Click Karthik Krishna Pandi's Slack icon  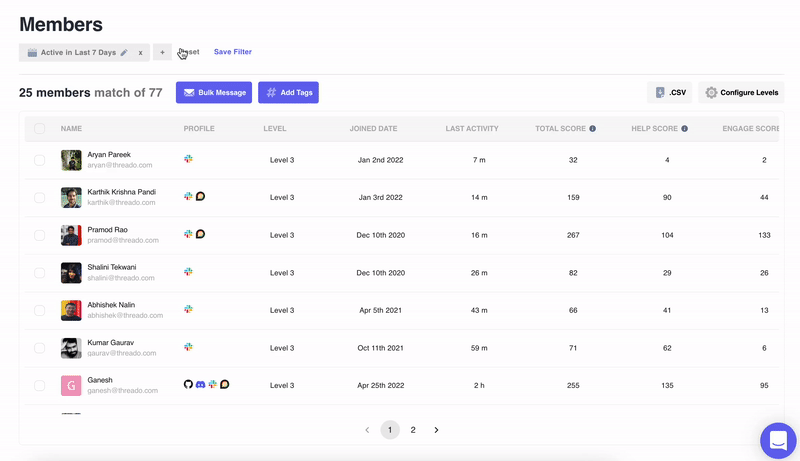pos(188,196)
